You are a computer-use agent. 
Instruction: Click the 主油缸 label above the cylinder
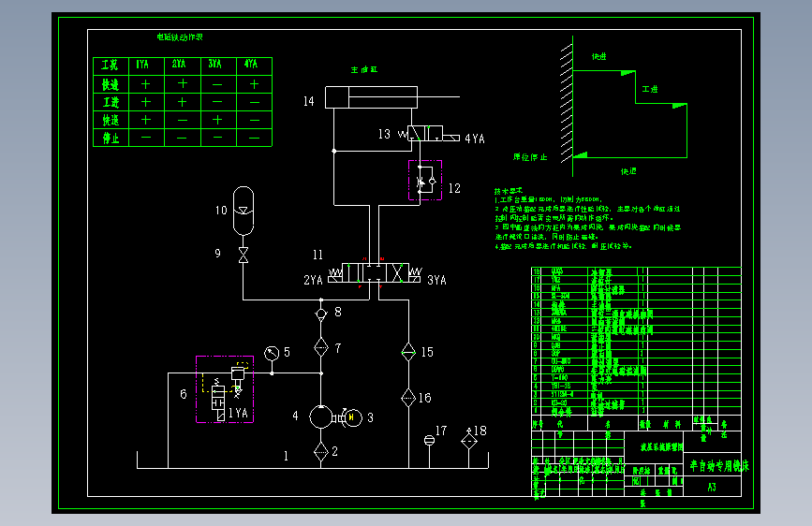(364, 70)
